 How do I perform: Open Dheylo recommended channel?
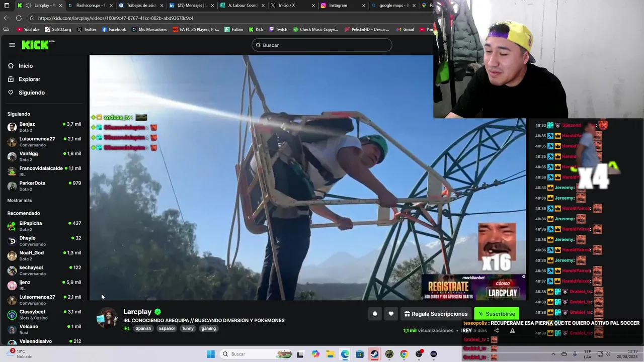pos(44,241)
